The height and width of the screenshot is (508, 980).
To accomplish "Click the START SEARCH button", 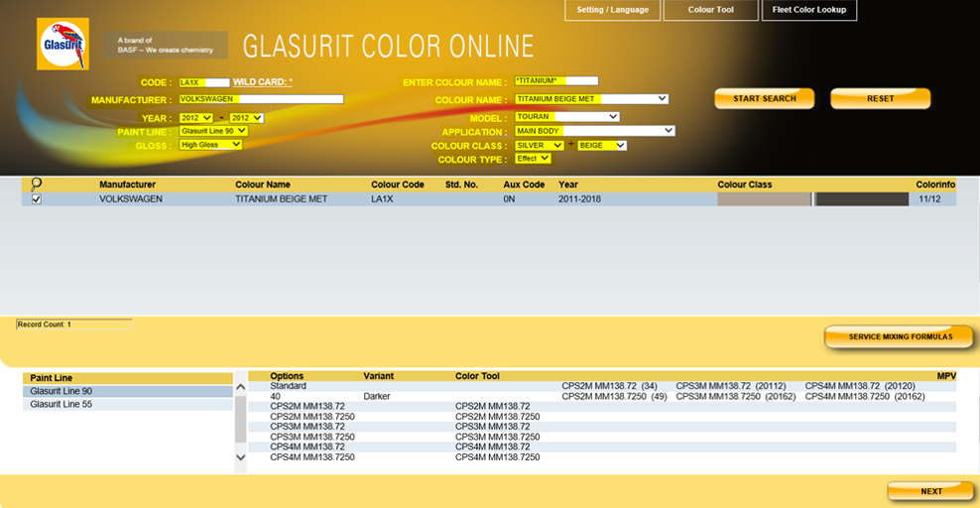I will [x=765, y=99].
